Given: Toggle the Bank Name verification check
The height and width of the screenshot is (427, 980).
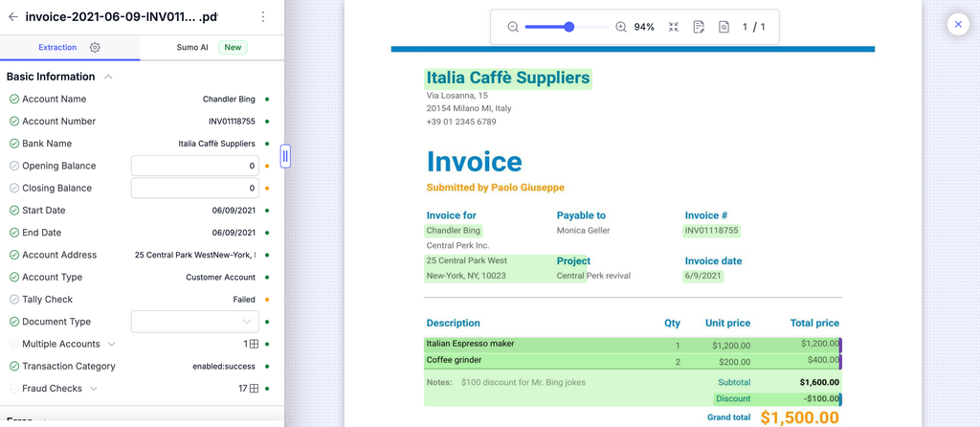Looking at the screenshot, I should [x=14, y=144].
